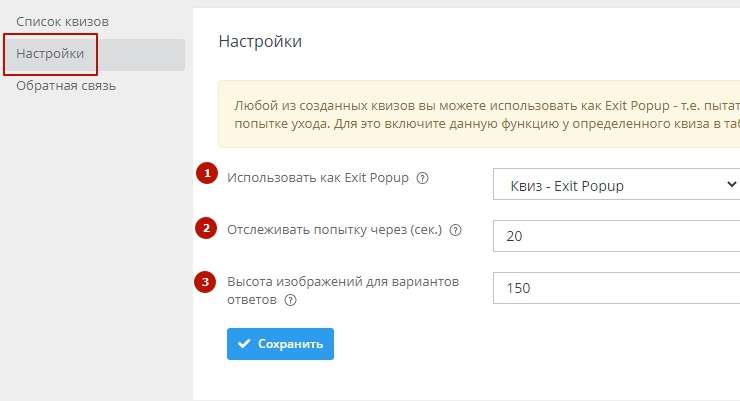The image size is (740, 401).
Task: Click the red step 1 badge
Action: 206,173
